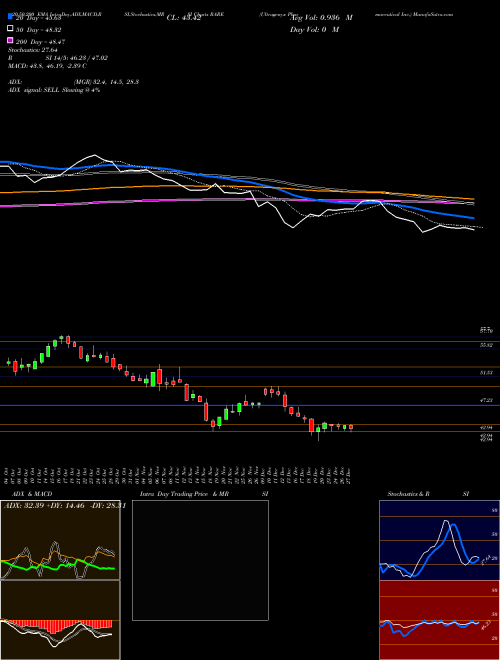This screenshot has height=660, width=500.
Task: Click the 'Intra Day Trading Price & MRSI' title
Action: 204,494
